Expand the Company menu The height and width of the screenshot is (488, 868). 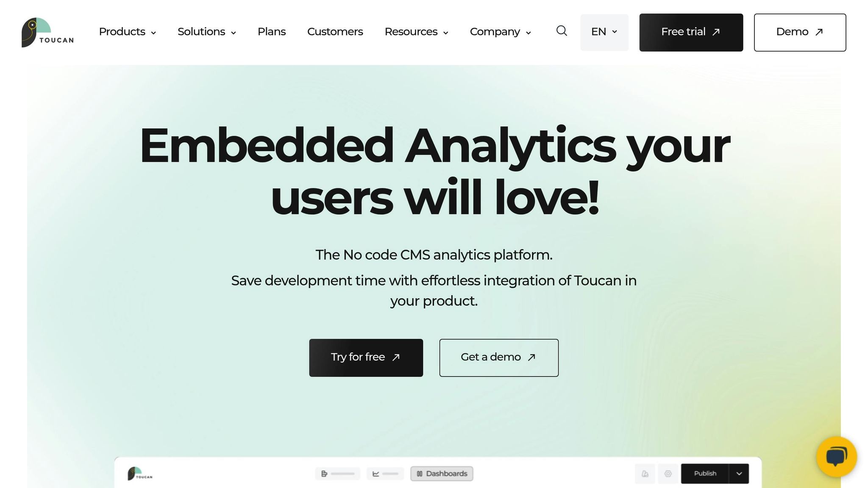pyautogui.click(x=501, y=32)
